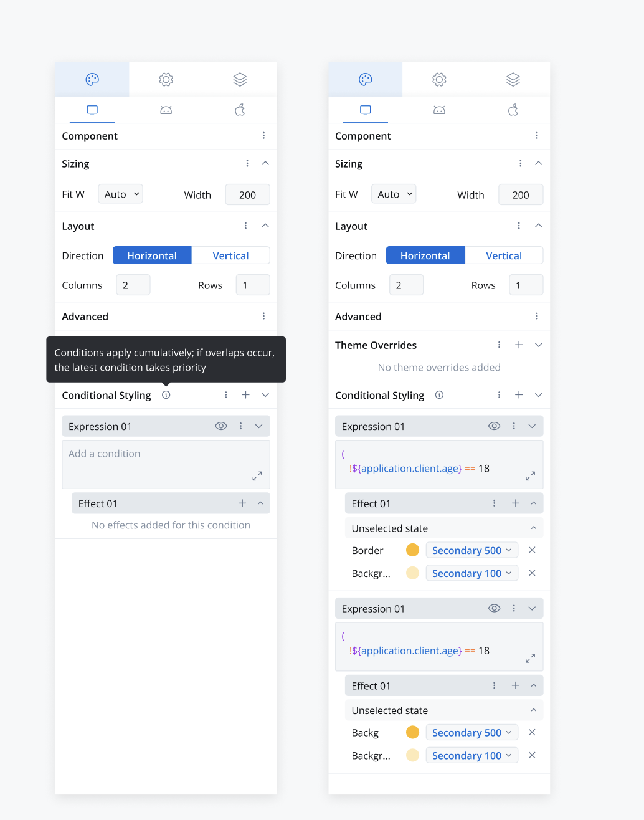
Task: Open Fit W Auto dropdown in left panel
Action: pos(120,194)
